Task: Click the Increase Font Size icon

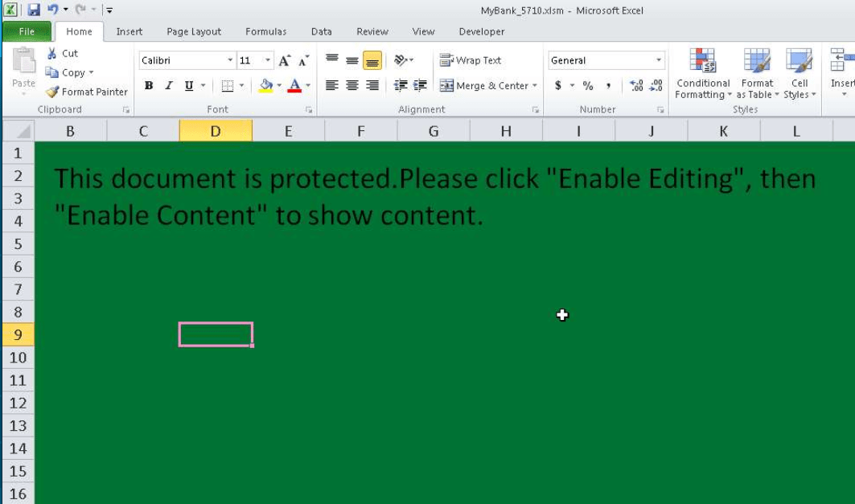Action: [284, 61]
